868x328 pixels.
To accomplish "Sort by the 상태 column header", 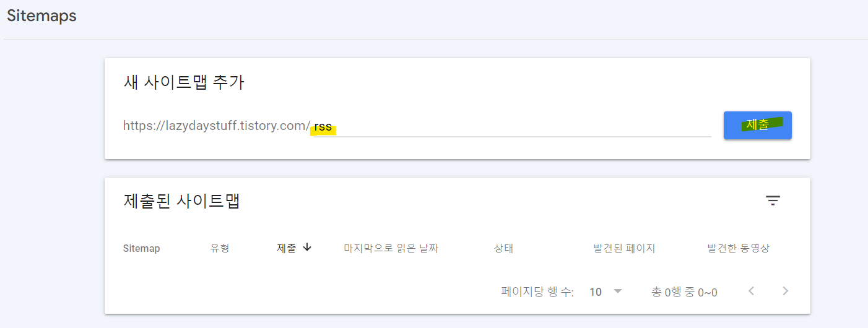I will [x=503, y=248].
